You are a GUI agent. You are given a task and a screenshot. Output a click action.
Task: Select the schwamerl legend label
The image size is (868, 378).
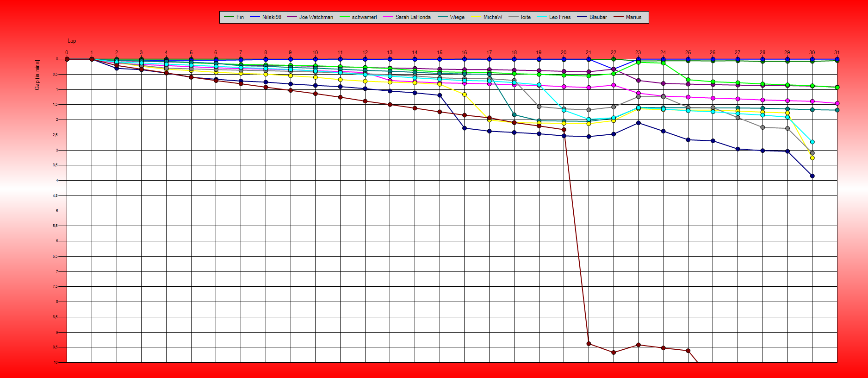(364, 17)
